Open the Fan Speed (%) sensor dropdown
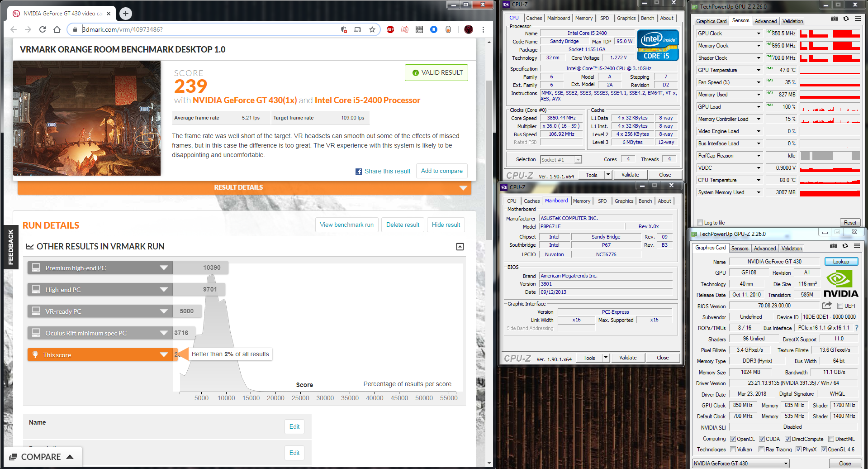The height and width of the screenshot is (469, 868). (759, 82)
